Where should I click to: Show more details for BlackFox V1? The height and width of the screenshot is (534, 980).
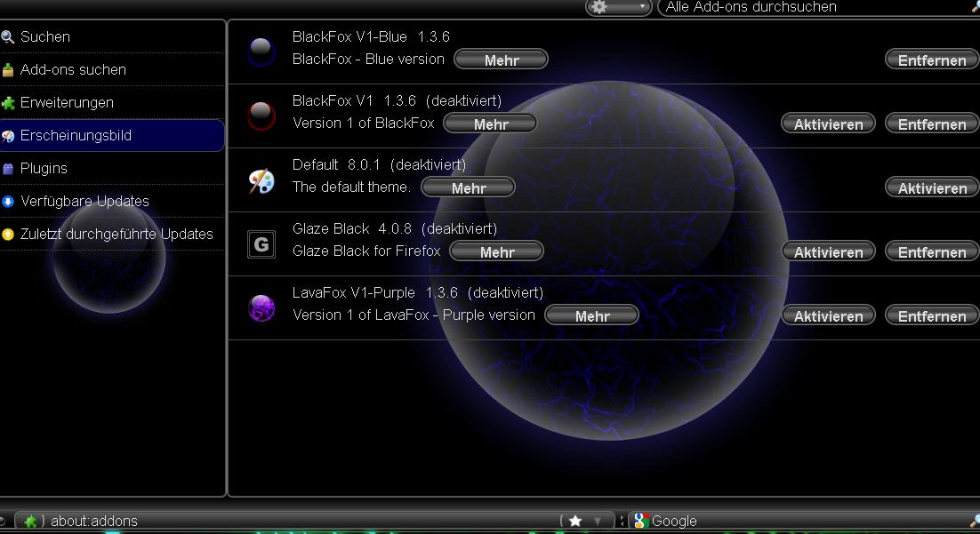click(491, 124)
